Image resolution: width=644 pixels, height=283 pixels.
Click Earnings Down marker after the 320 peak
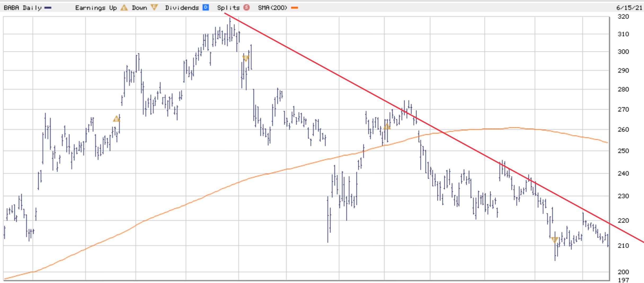pos(246,58)
